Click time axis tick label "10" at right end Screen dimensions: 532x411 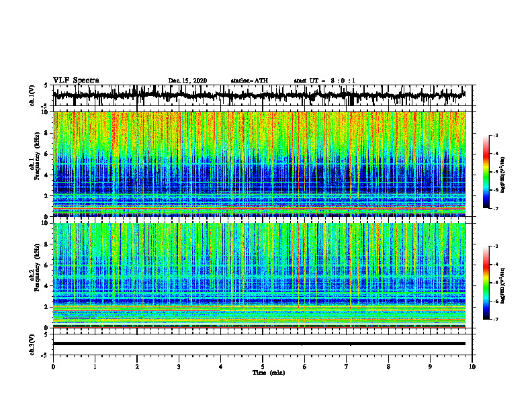(472, 367)
